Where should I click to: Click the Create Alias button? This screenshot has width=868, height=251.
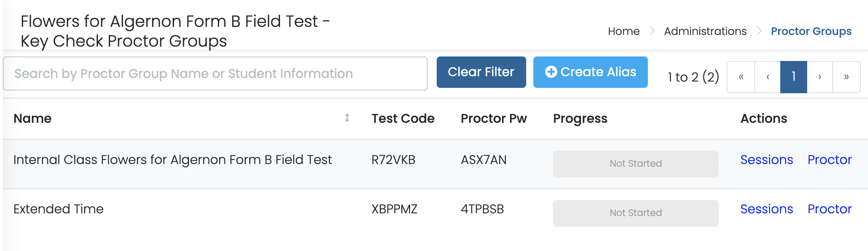pyautogui.click(x=590, y=72)
